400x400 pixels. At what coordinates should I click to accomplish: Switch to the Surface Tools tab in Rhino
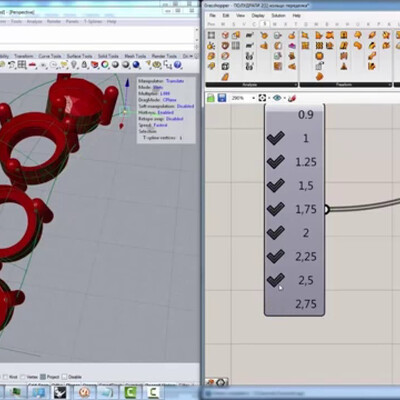(79, 56)
